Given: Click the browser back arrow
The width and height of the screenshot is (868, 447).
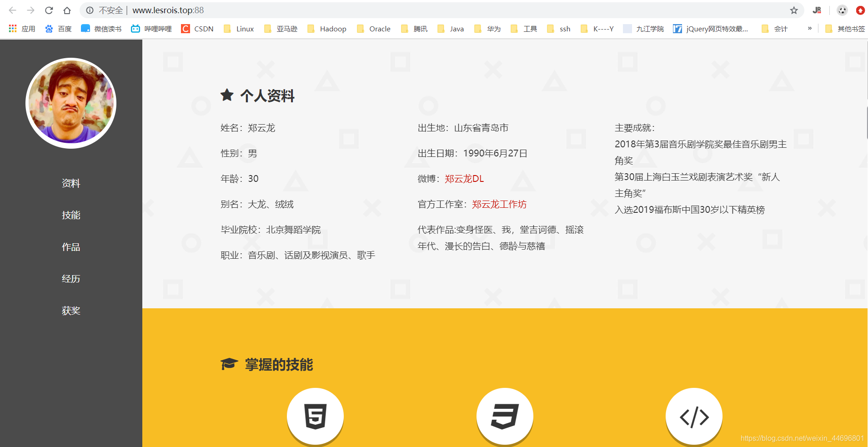Looking at the screenshot, I should [13, 10].
